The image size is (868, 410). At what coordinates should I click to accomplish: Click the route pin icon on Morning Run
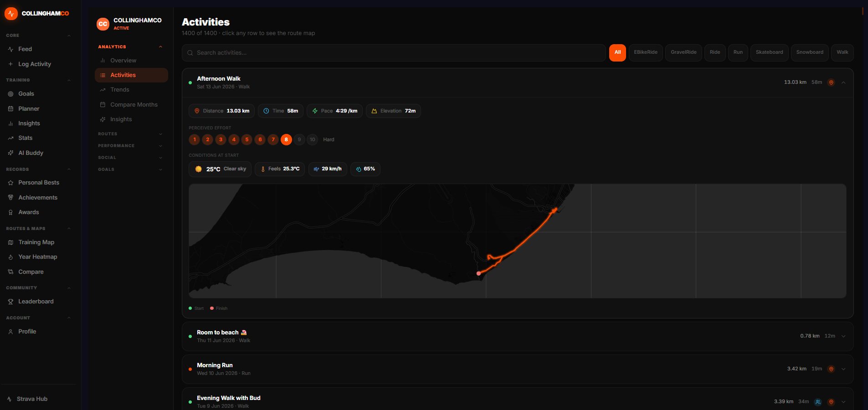pyautogui.click(x=831, y=369)
